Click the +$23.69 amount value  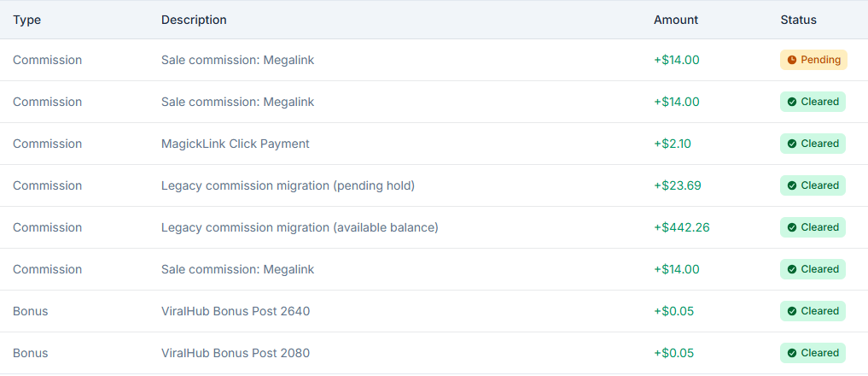coord(677,185)
